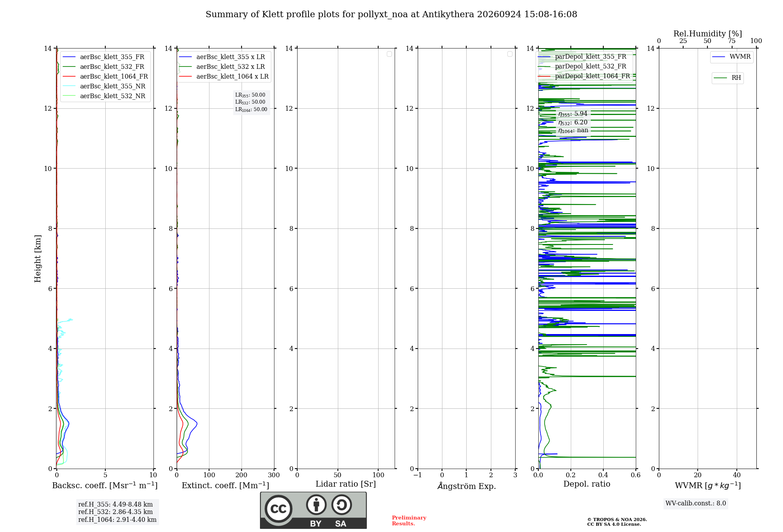Select the aerBsc_klett_355_NR legend label
Screen dimensions: 783x532
click(113, 86)
